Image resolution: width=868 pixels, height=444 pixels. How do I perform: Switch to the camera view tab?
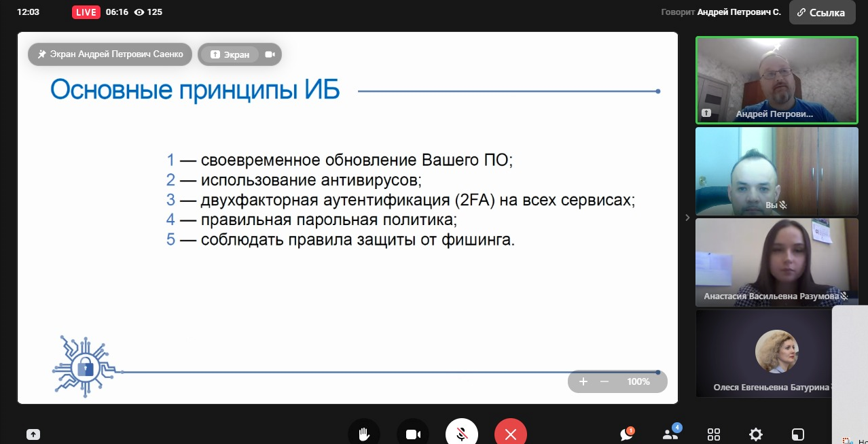point(270,54)
